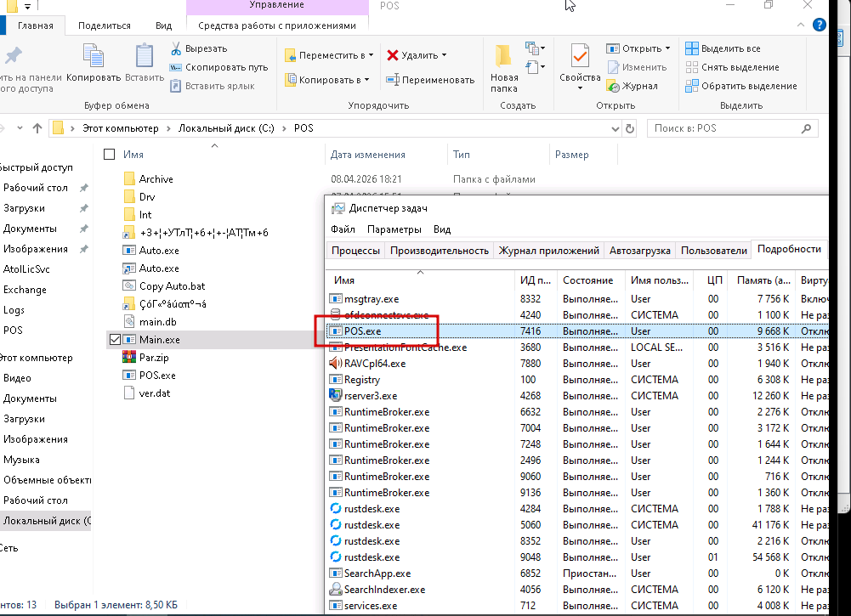The width and height of the screenshot is (851, 616).
Task: Pin to quick access panel icon
Action: point(14,55)
